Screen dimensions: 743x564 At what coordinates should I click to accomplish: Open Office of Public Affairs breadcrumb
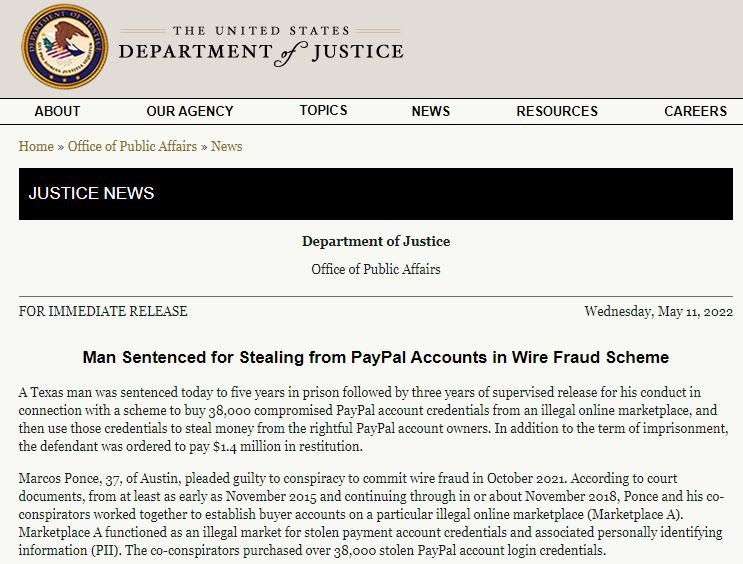(x=132, y=146)
